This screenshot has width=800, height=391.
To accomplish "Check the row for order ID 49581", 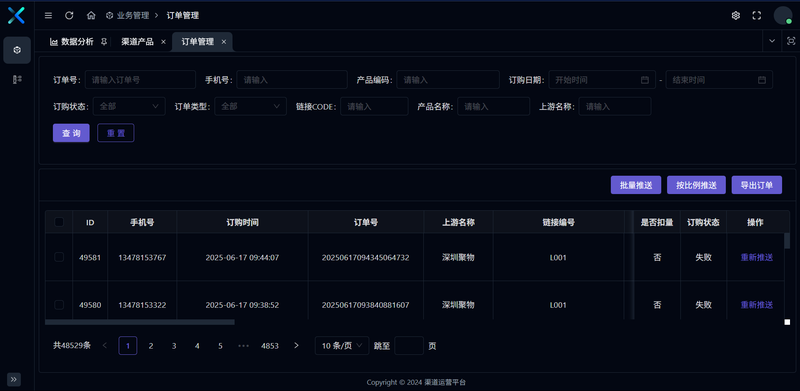I will pyautogui.click(x=59, y=257).
